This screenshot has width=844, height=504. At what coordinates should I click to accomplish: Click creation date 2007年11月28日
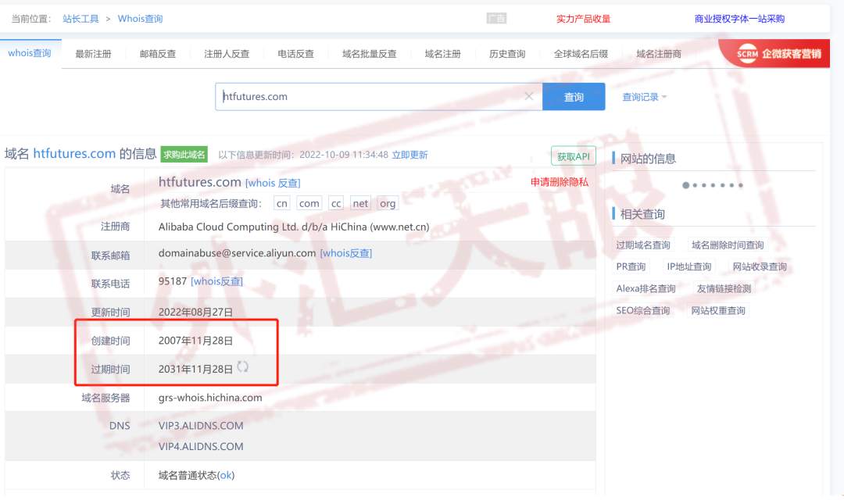pos(195,341)
